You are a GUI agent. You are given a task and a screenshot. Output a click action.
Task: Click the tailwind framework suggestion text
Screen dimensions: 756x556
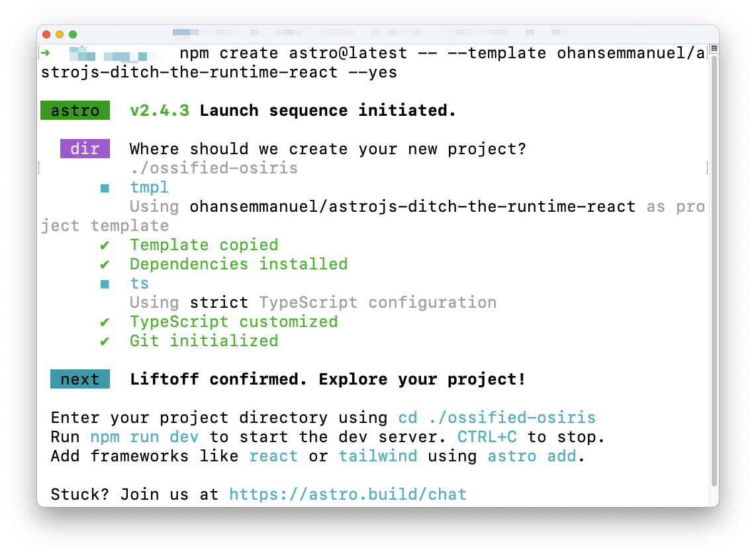378,455
